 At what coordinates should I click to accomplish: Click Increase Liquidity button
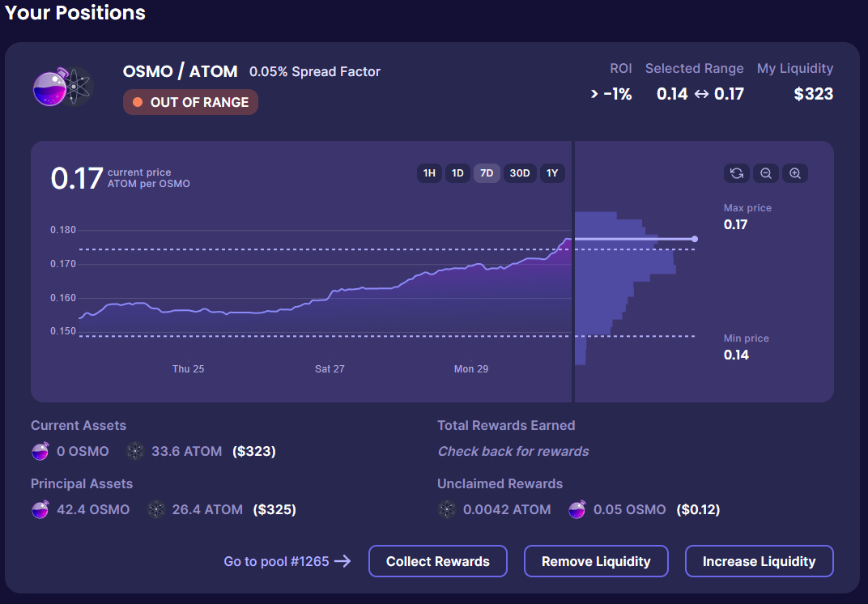click(759, 561)
